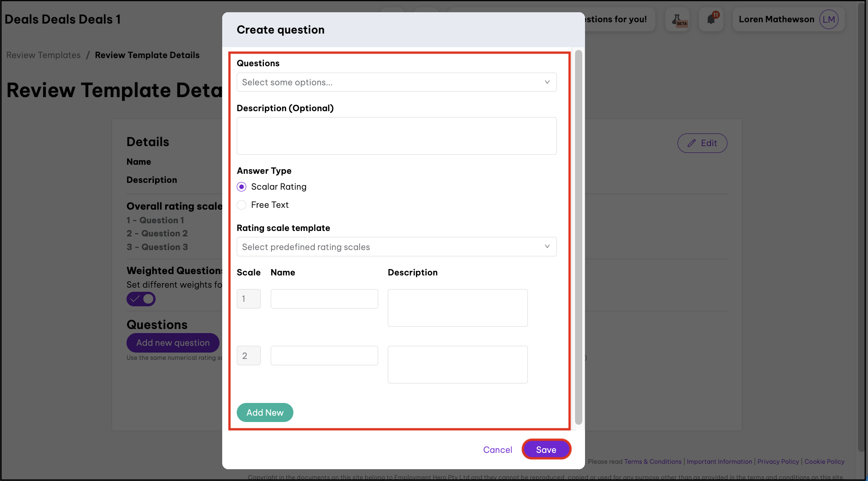Open the notifications bell icon
This screenshot has width=868, height=481.
pos(711,20)
